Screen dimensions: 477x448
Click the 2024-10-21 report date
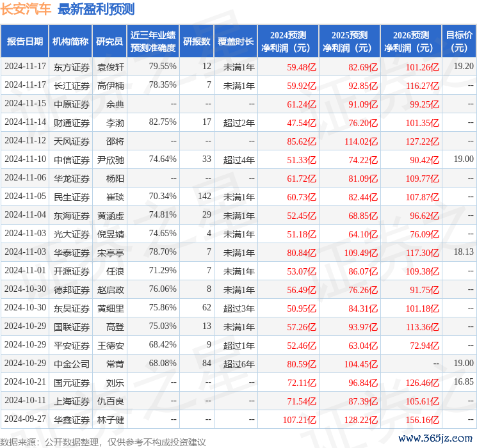(25, 381)
